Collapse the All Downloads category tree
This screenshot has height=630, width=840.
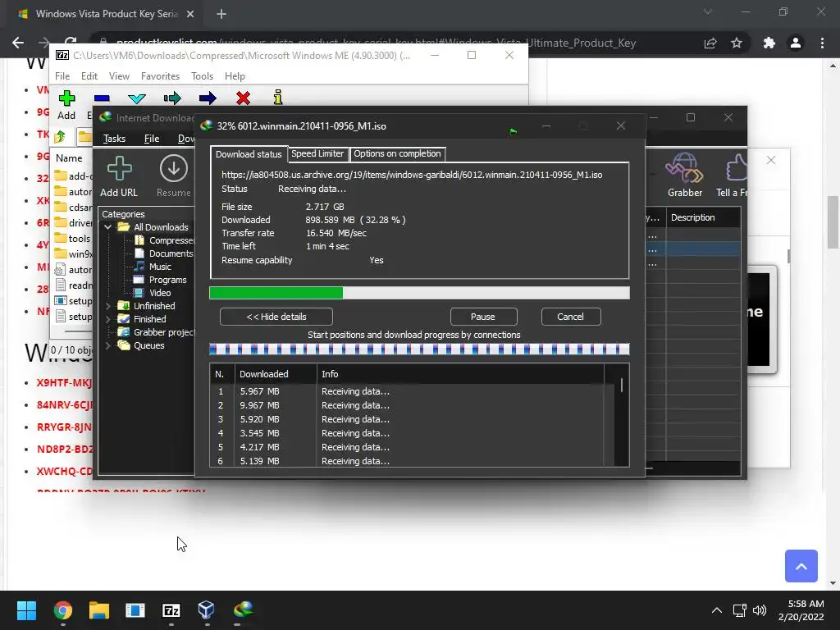coord(107,227)
